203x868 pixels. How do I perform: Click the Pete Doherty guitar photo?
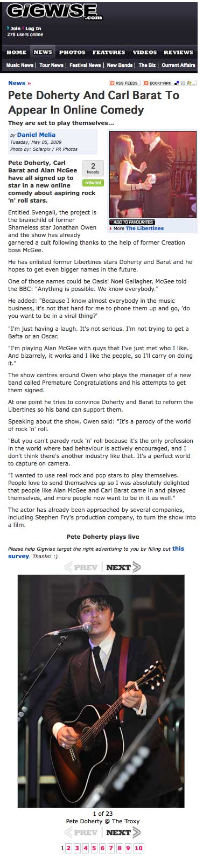(102, 691)
